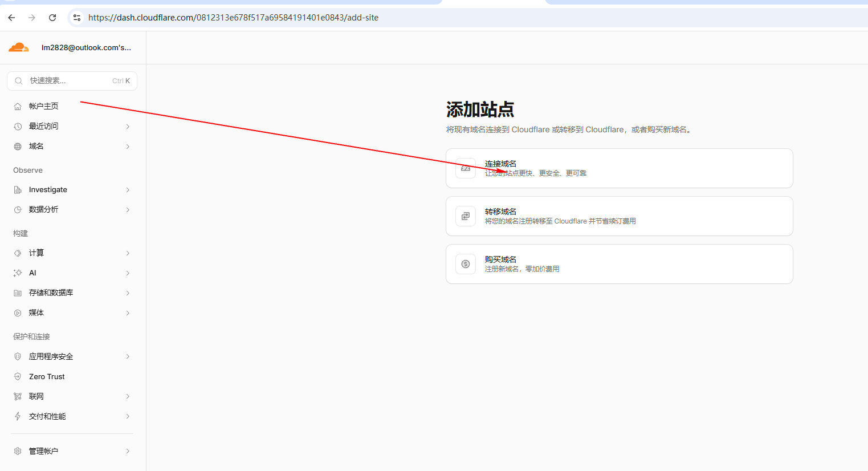Expand the 媒体 submenu chevron

pos(128,313)
